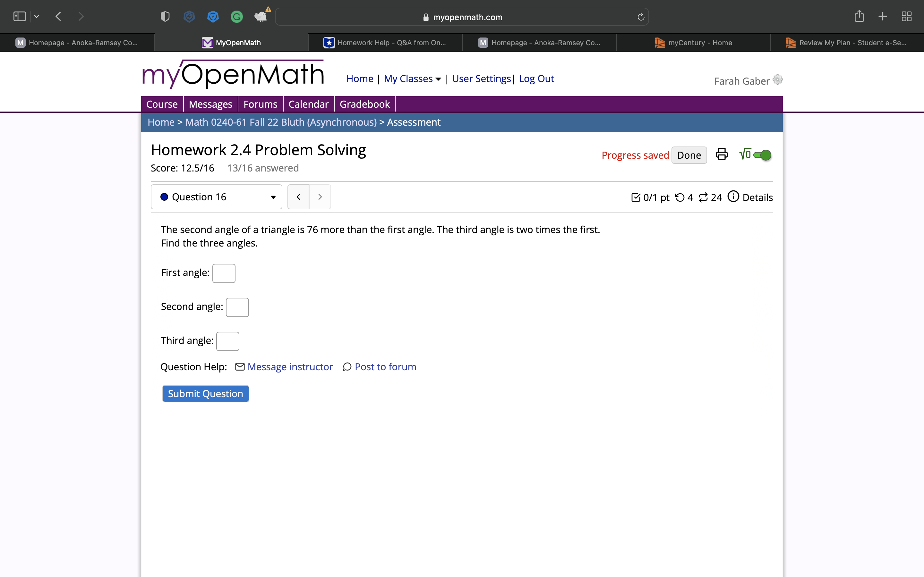Viewport: 924px width, 577px height.
Task: Click the next question arrow
Action: [320, 197]
